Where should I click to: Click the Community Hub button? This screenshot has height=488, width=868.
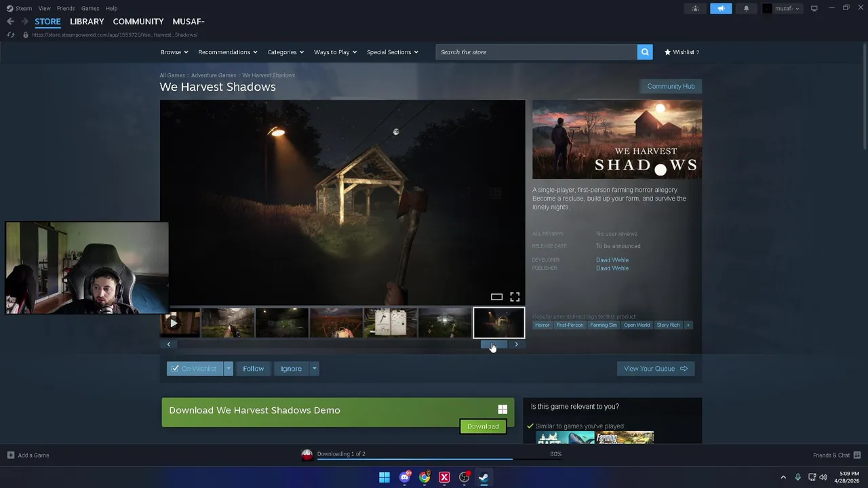(x=671, y=86)
